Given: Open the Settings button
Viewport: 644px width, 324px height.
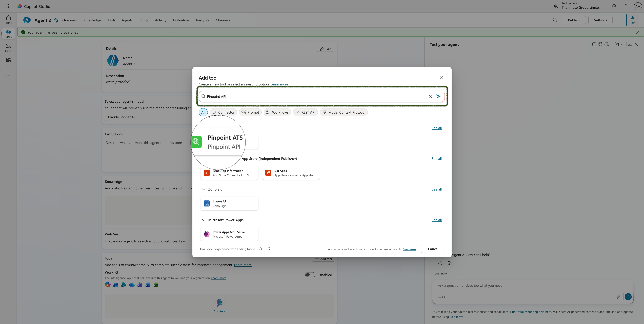Looking at the screenshot, I should click(600, 20).
